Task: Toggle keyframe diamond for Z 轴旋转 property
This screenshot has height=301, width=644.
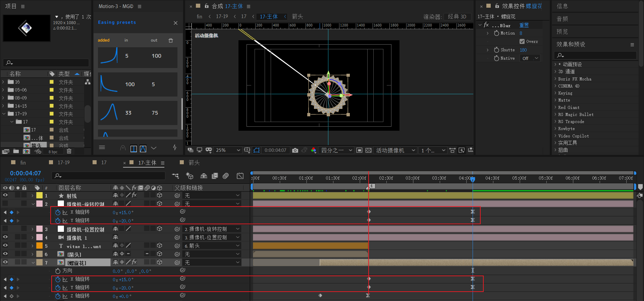Action: (11, 296)
